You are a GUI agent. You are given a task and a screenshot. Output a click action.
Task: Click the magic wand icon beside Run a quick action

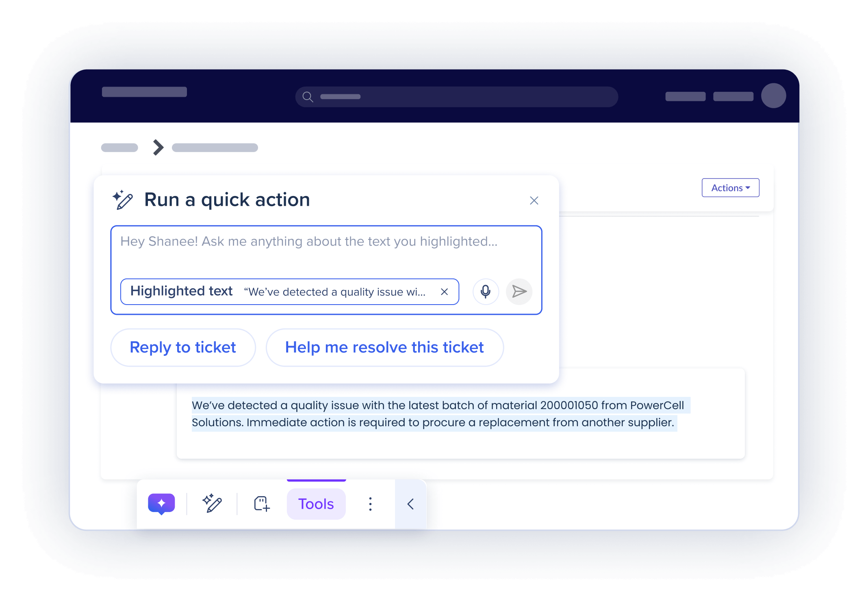(x=123, y=200)
